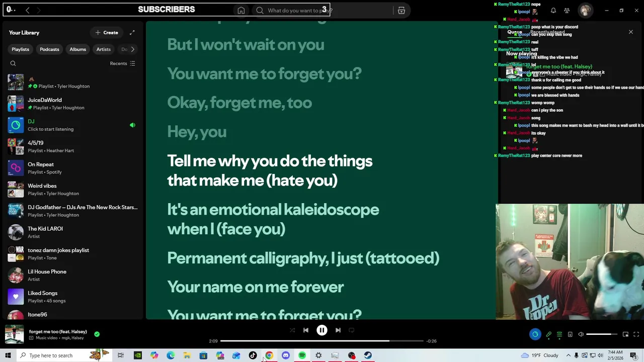Open the On Repeat playlist

(73, 168)
